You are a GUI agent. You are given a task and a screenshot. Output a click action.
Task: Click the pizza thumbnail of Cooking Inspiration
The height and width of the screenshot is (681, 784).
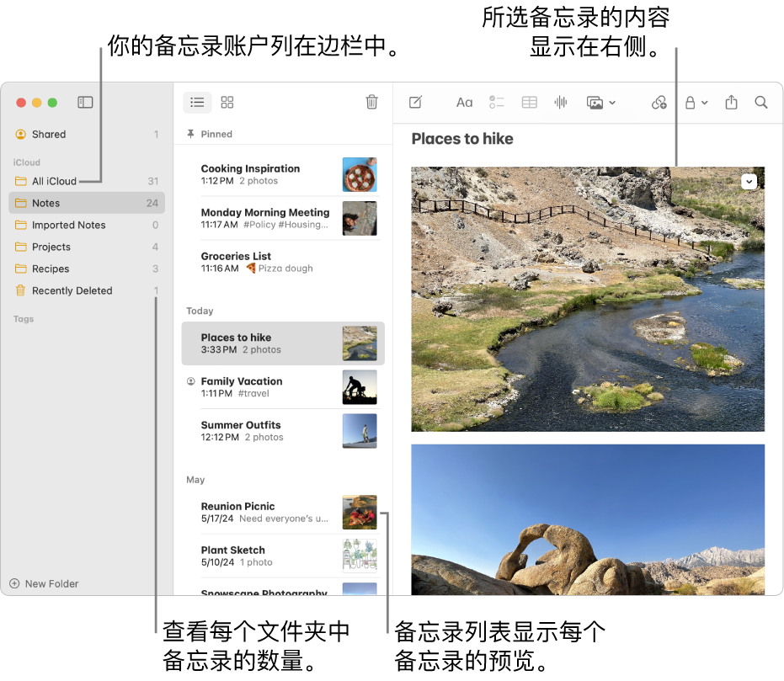click(360, 174)
